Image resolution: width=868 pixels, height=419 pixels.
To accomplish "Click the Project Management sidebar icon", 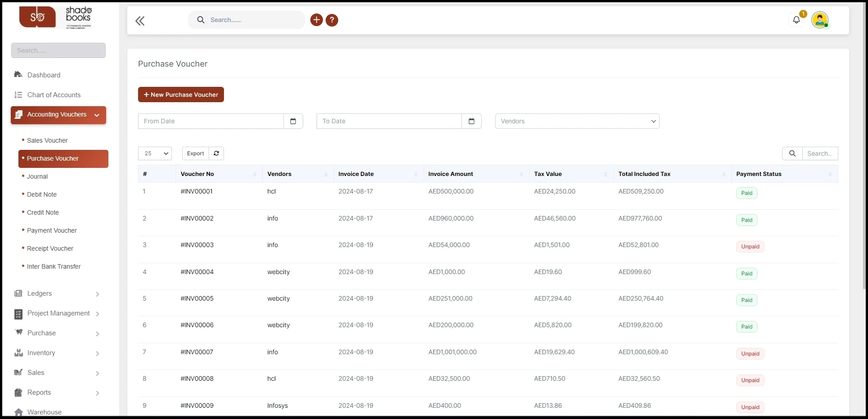I will [x=18, y=314].
